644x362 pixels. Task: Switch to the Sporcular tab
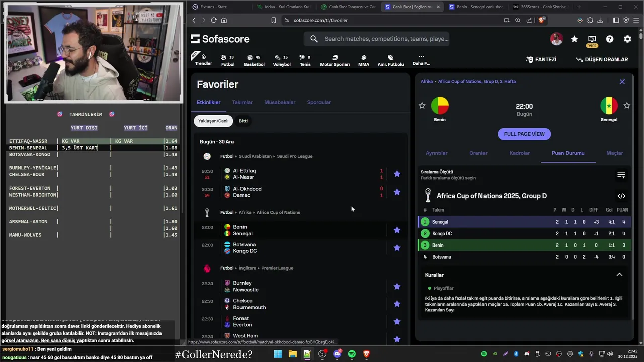319,102
